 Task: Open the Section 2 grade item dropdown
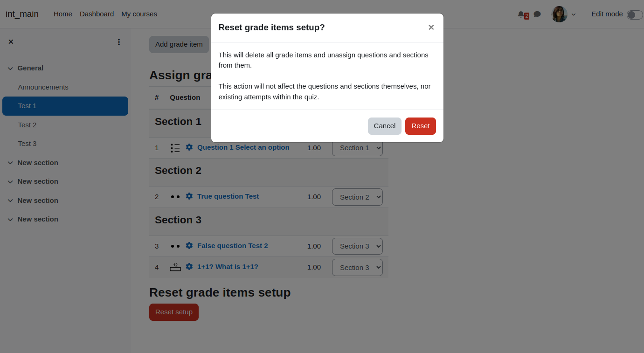[357, 197]
